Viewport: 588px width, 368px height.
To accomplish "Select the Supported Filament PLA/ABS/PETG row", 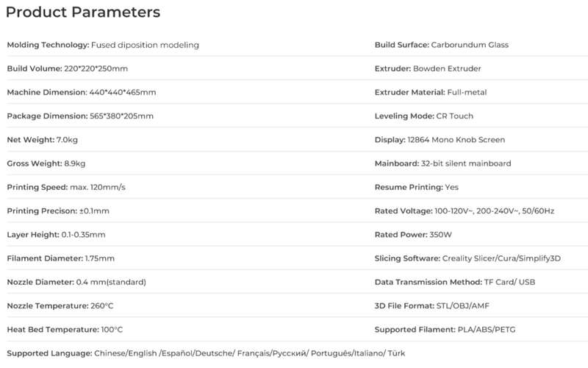I will [x=445, y=329].
